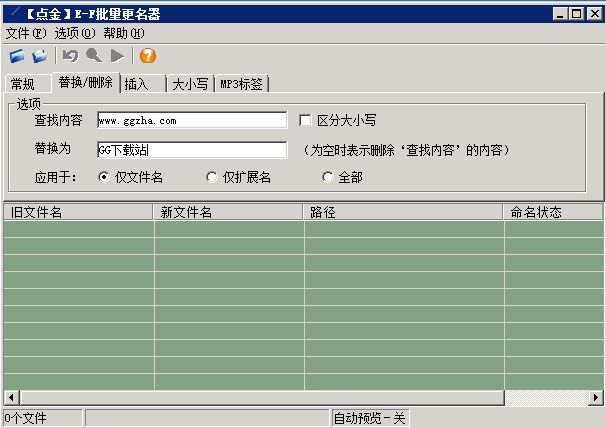Screen dimensions: 606x428
Task: Click the 自动预览－关 status bar entry
Action: [369, 418]
